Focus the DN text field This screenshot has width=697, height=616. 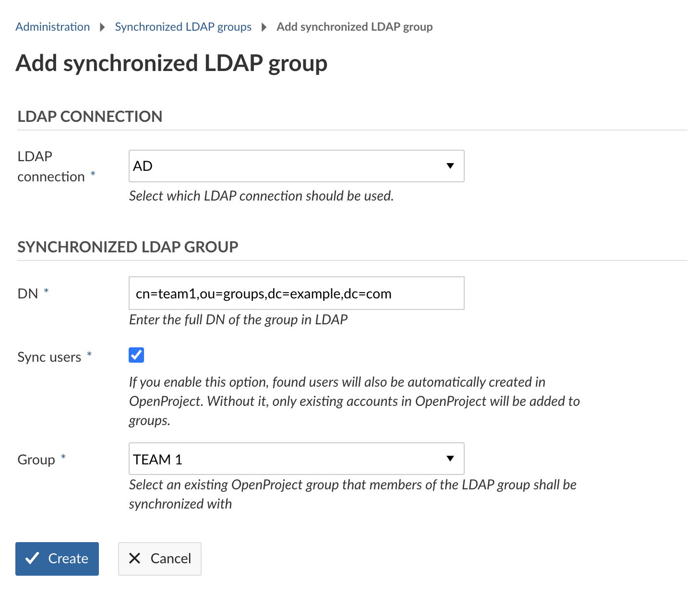tap(296, 293)
